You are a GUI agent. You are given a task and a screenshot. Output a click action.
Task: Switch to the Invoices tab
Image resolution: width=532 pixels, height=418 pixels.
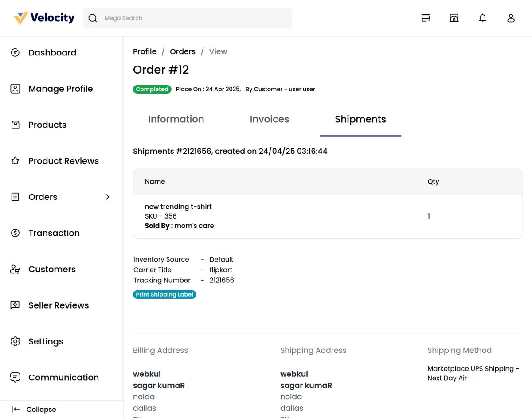[x=269, y=119]
